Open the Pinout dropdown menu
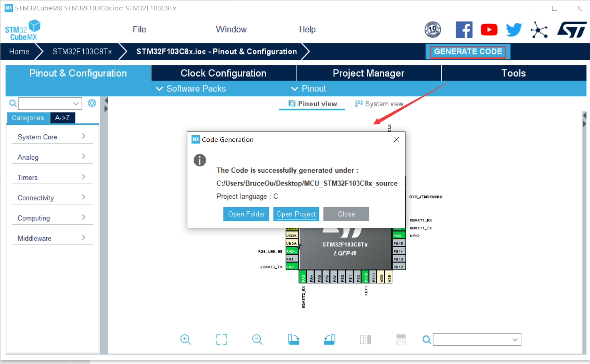Viewport: 590px width, 364px height. pos(309,89)
